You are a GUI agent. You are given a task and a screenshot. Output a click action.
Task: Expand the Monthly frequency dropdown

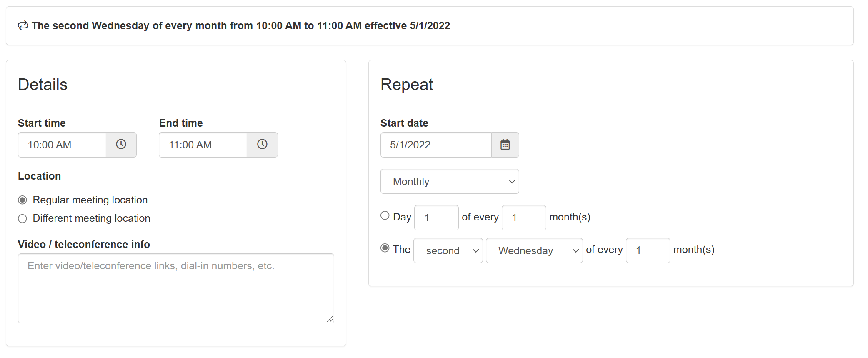point(449,181)
